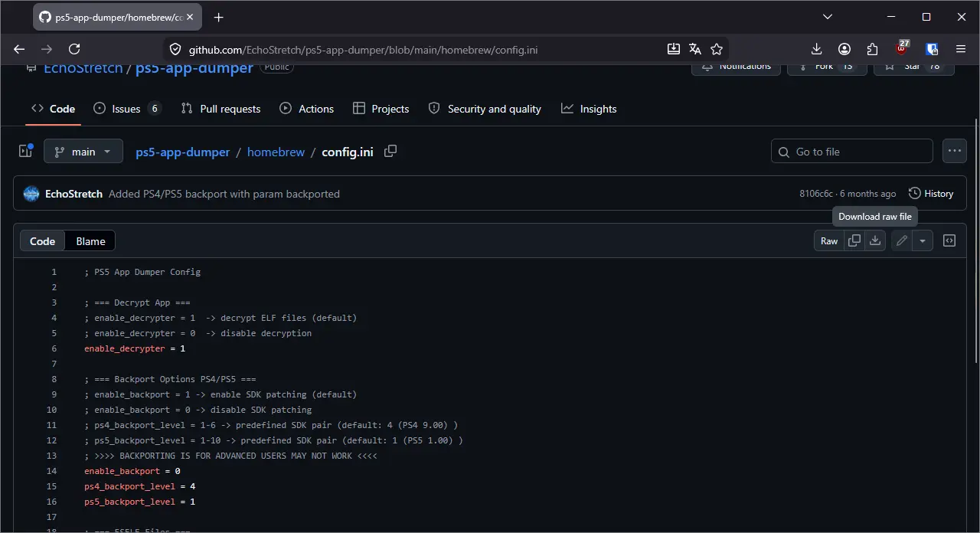
Task: Switch to the Blame view
Action: tap(90, 240)
